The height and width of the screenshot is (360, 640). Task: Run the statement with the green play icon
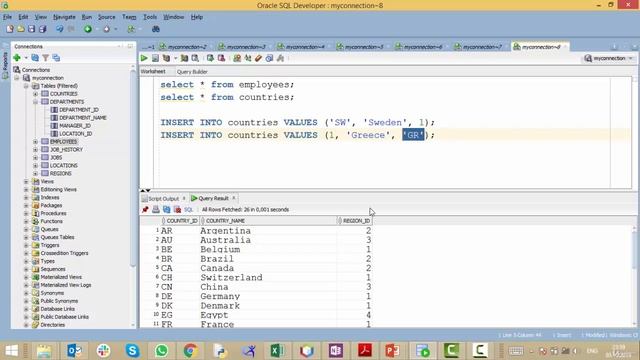coord(144,58)
